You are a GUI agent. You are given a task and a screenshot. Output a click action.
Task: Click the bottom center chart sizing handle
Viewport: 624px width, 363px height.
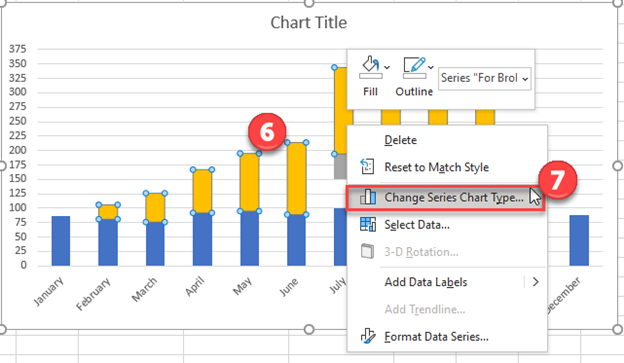pyautogui.click(x=309, y=329)
